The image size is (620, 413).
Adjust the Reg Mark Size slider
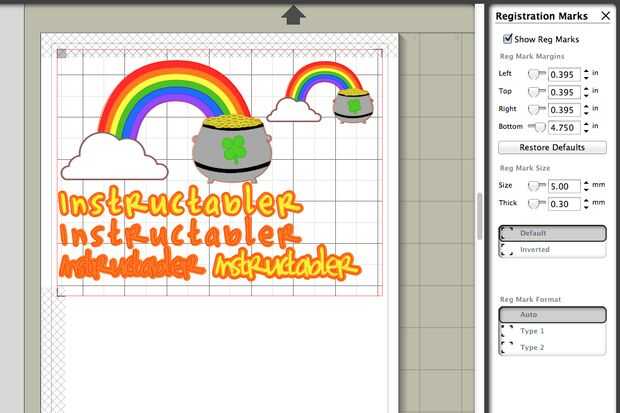pyautogui.click(x=534, y=186)
